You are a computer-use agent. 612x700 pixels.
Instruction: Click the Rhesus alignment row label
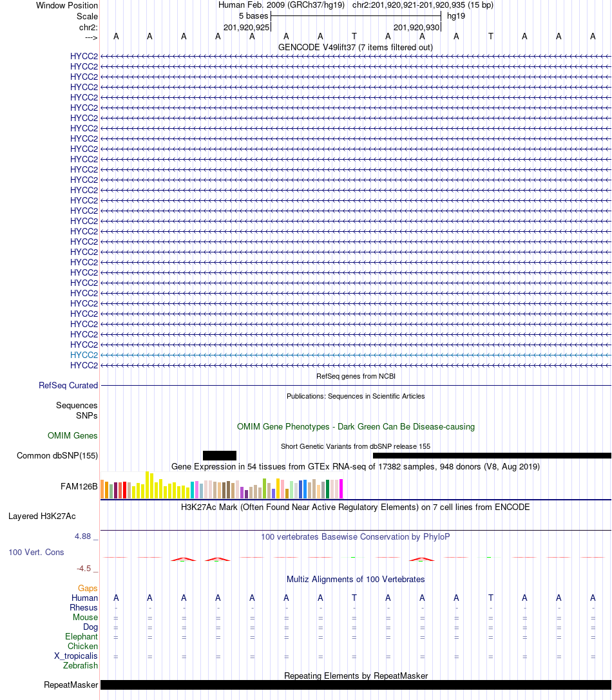point(84,607)
